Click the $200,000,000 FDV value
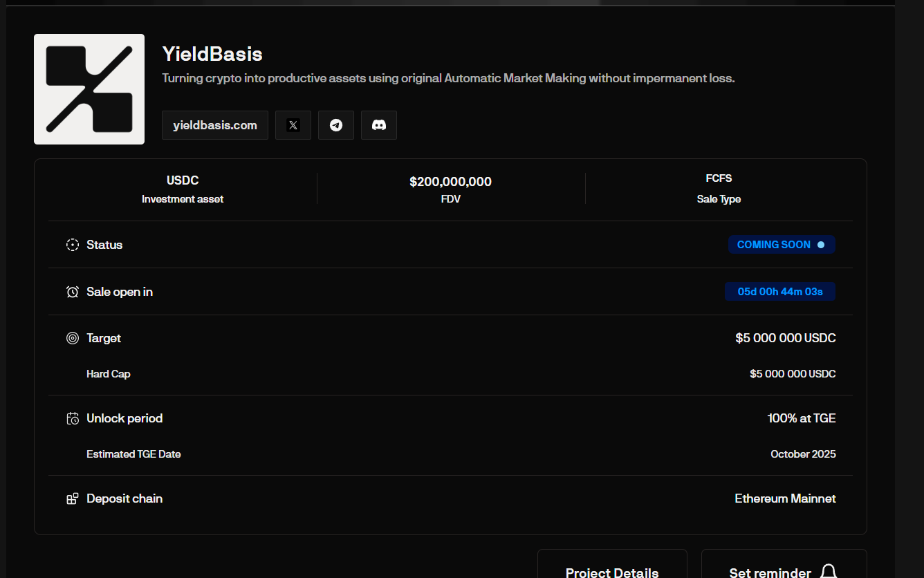This screenshot has width=924, height=578. coord(450,182)
